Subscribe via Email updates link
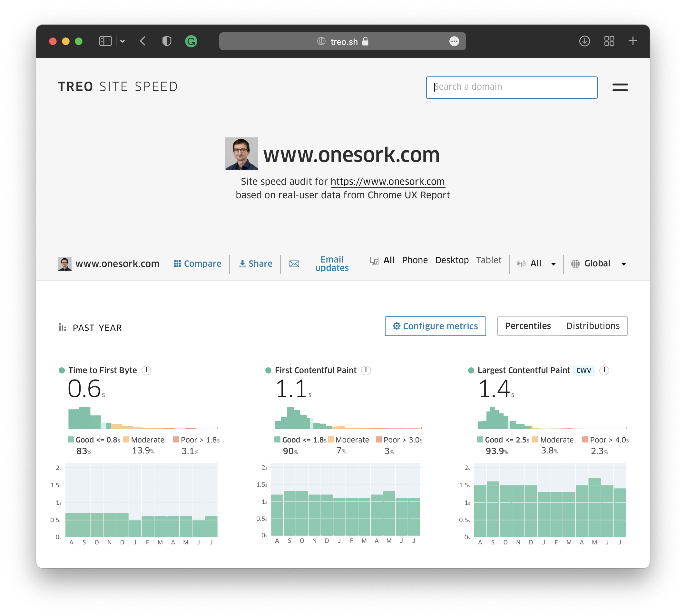Viewport: 686px width, 616px height. [x=332, y=264]
